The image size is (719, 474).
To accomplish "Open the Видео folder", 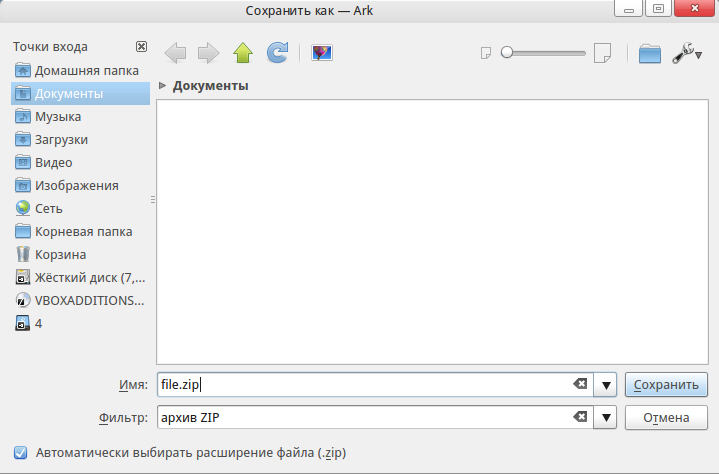I will (80, 162).
